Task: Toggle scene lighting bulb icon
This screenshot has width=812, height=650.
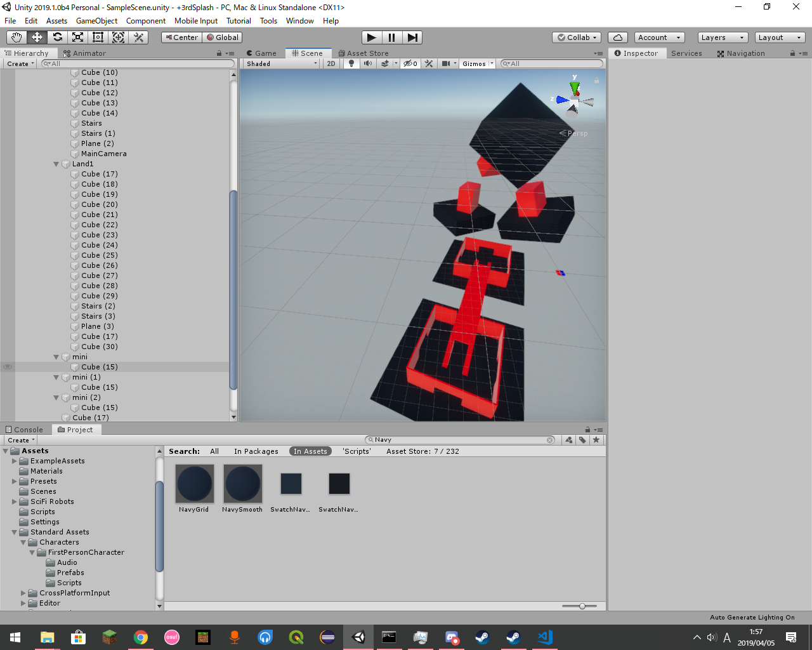Action: 351,63
